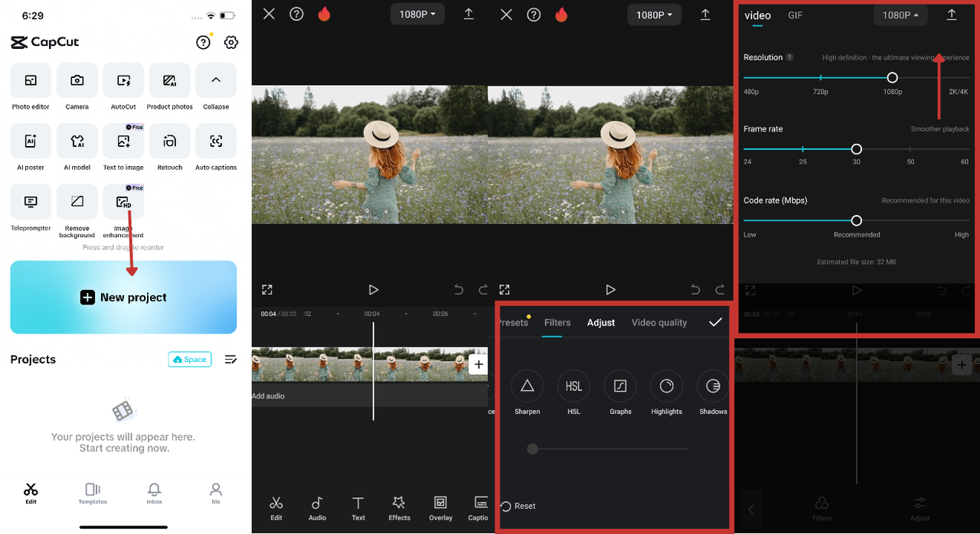Open the Edit tool in the editor toolbar

[x=276, y=508]
